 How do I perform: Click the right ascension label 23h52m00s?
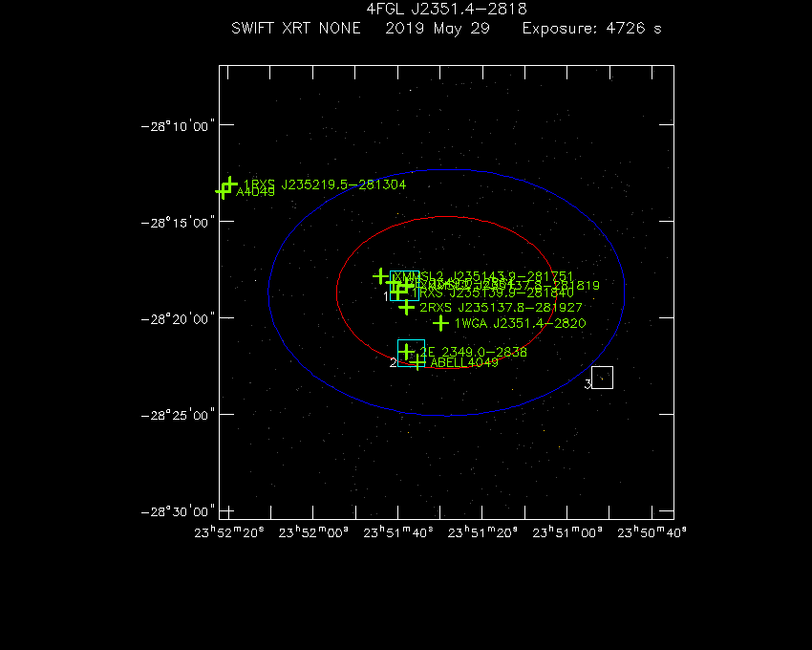pos(313,532)
